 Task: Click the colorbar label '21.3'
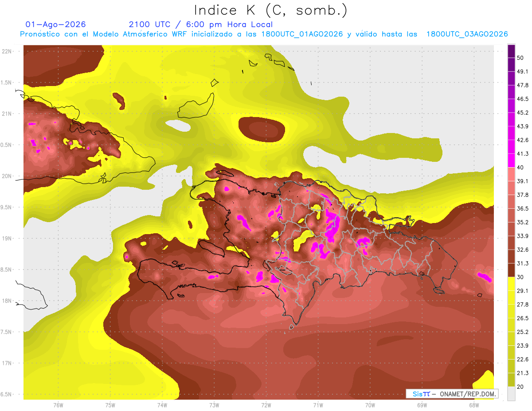[523, 373]
